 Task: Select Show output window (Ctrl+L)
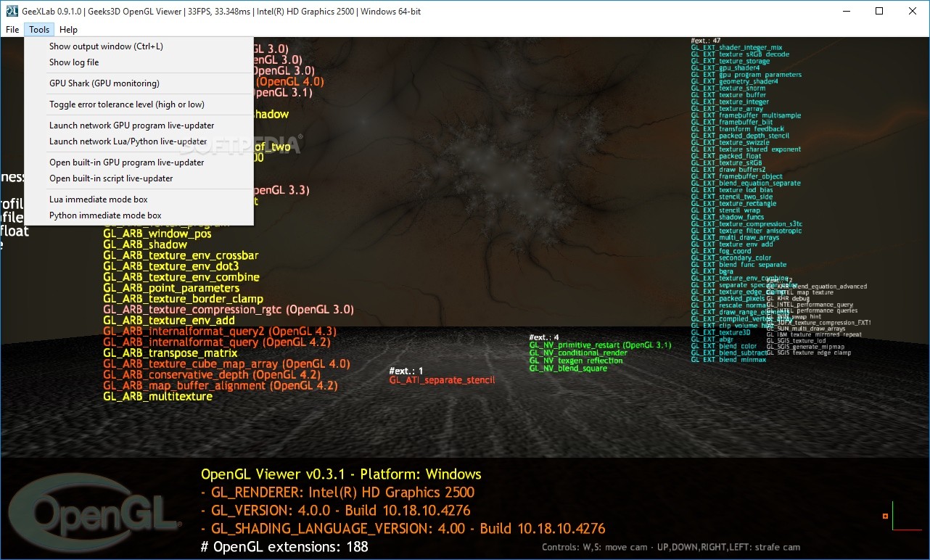139,46
